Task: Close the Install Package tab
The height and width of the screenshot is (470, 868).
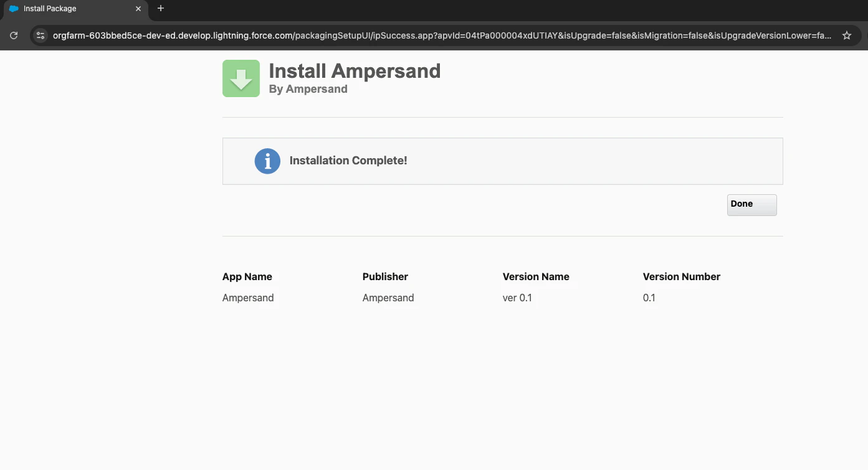Action: 138,9
